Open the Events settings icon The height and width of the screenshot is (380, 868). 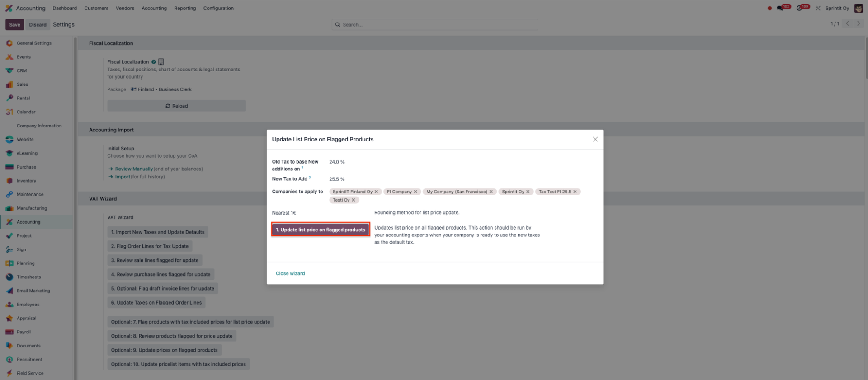[x=9, y=57]
